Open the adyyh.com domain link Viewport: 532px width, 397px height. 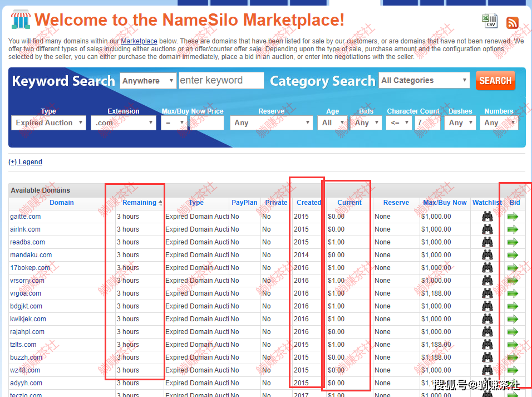tap(26, 383)
